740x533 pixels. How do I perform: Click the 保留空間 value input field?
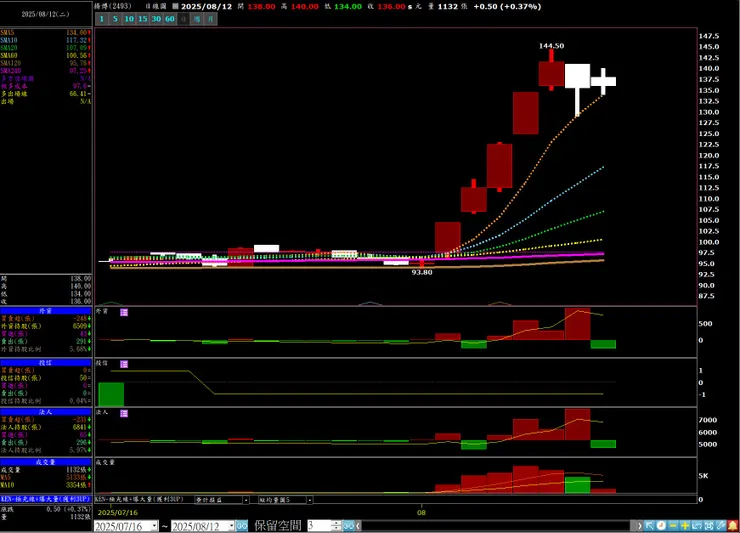[x=320, y=525]
